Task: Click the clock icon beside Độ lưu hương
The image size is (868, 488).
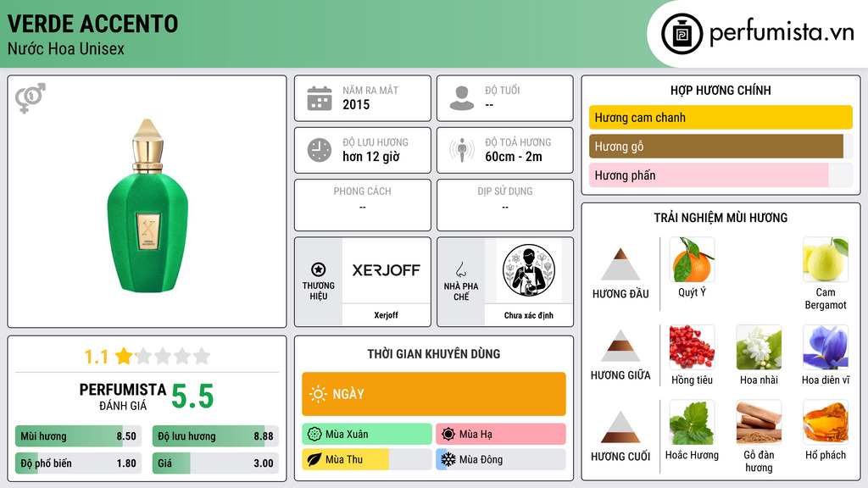Action: [x=320, y=150]
